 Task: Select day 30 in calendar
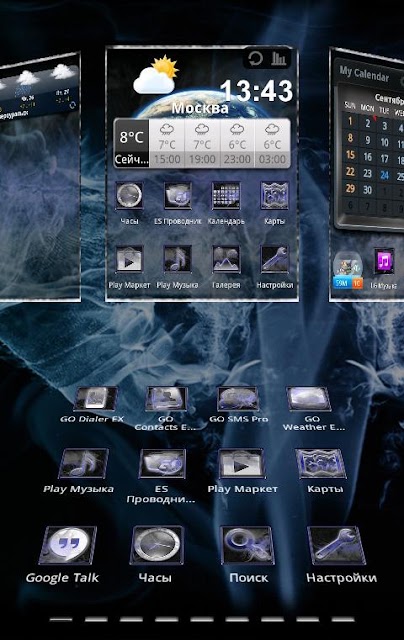[x=367, y=190]
